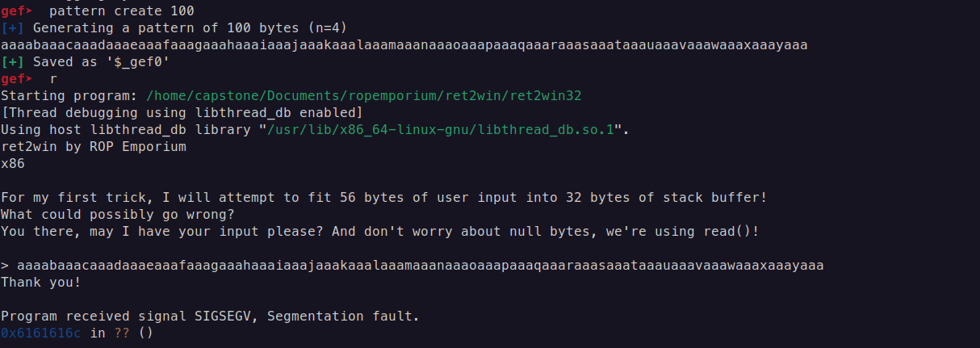Click the pattern input after the '>' prompt
The width and height of the screenshot is (980, 348).
[420, 265]
